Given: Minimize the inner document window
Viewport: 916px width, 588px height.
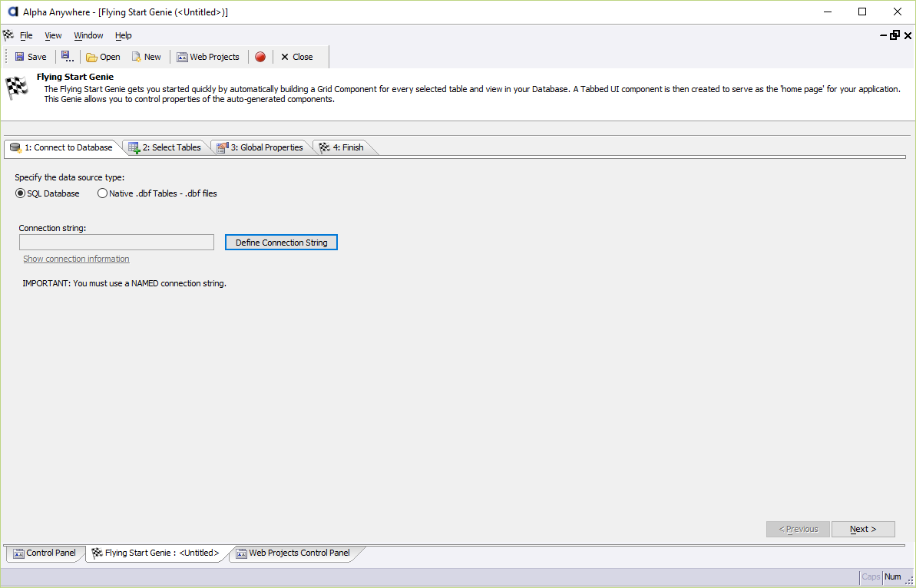Looking at the screenshot, I should (884, 35).
